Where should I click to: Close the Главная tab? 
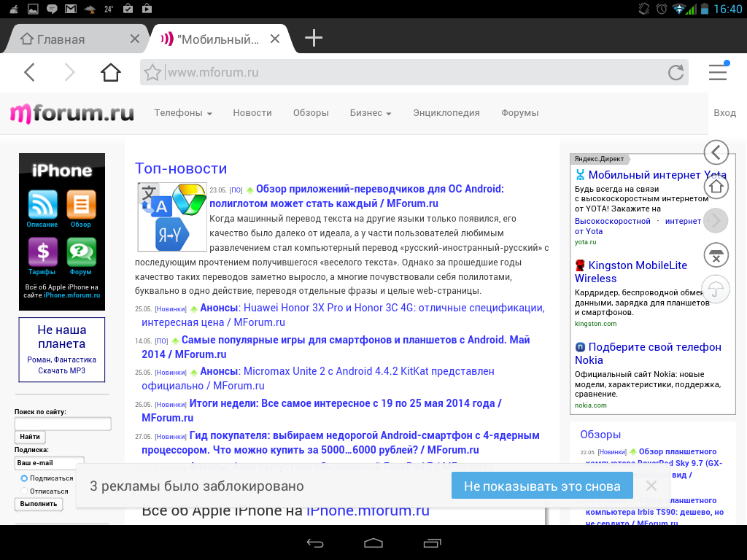135,39
